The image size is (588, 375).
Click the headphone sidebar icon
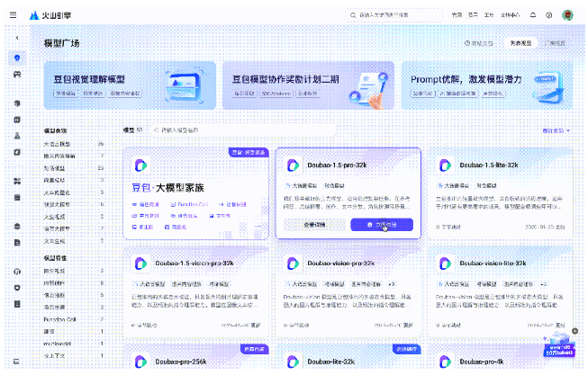pyautogui.click(x=17, y=272)
